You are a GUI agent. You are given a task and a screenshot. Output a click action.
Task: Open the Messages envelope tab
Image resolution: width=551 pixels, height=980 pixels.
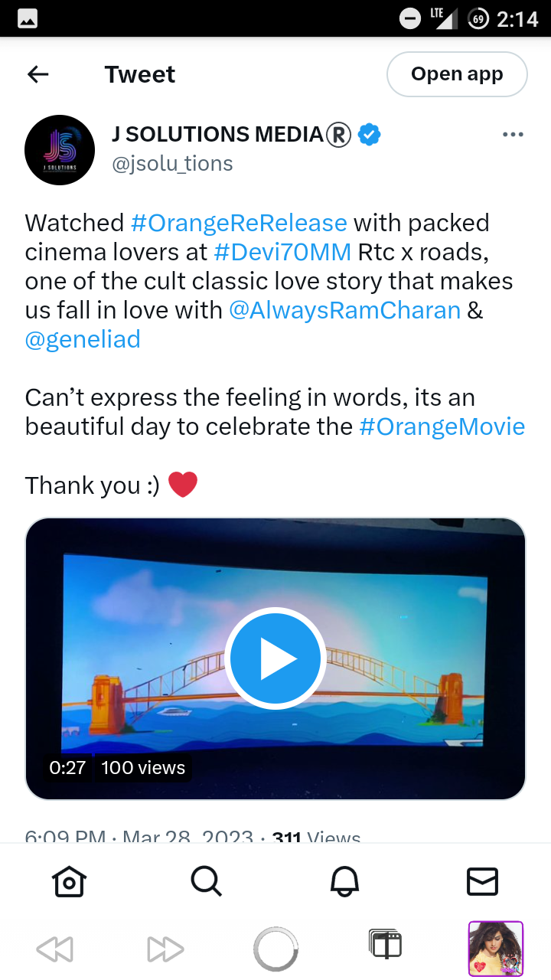coord(482,881)
